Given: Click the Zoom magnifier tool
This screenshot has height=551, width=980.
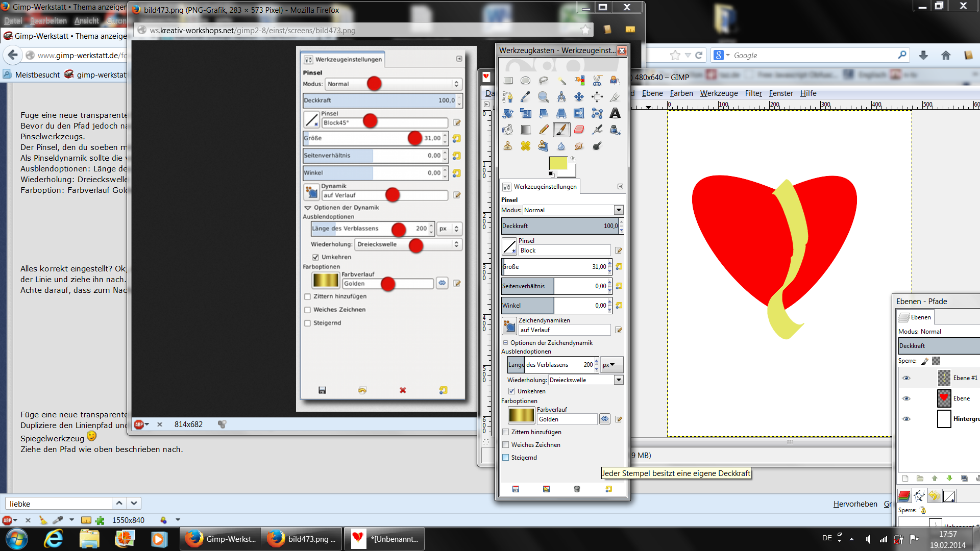Looking at the screenshot, I should [x=543, y=97].
